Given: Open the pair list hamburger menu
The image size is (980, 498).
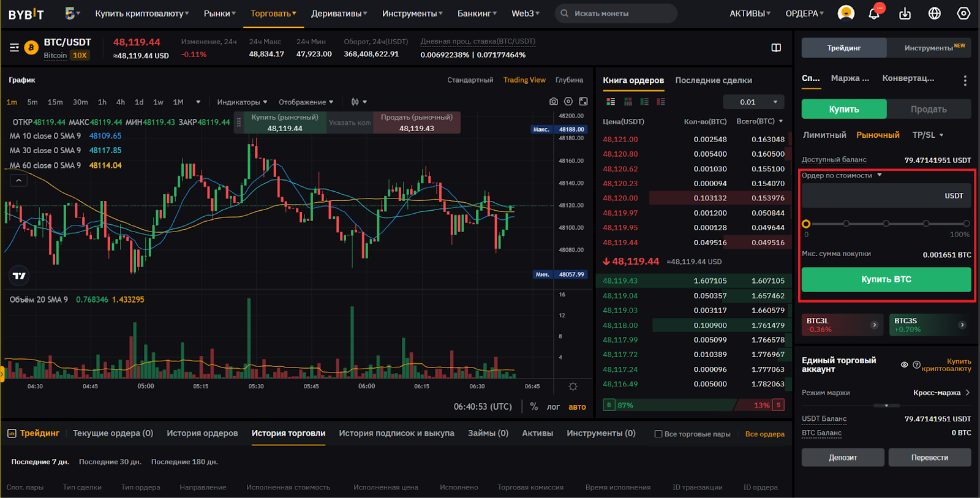Looking at the screenshot, I should (x=14, y=47).
